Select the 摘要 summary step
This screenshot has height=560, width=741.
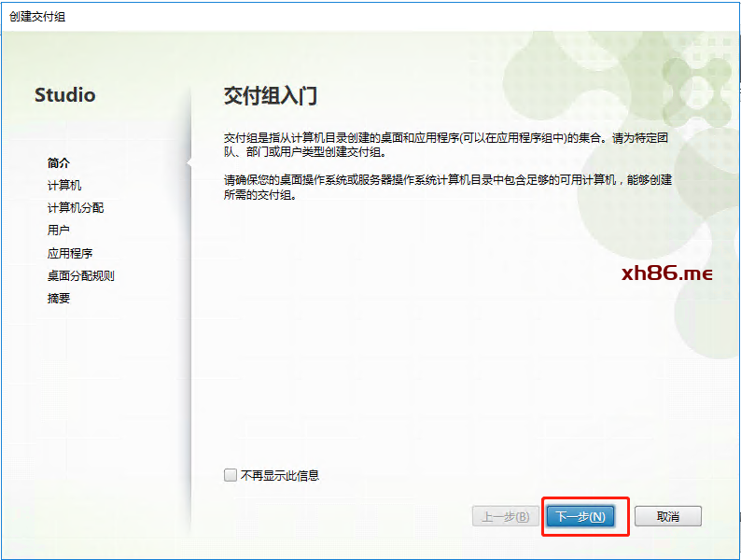[x=59, y=299]
